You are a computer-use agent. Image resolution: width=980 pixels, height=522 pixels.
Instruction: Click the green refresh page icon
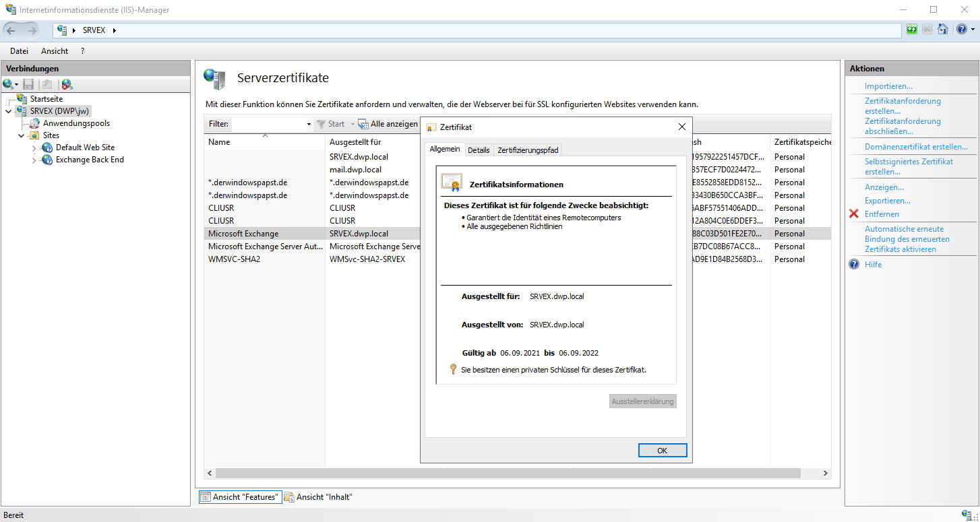pyautogui.click(x=912, y=30)
